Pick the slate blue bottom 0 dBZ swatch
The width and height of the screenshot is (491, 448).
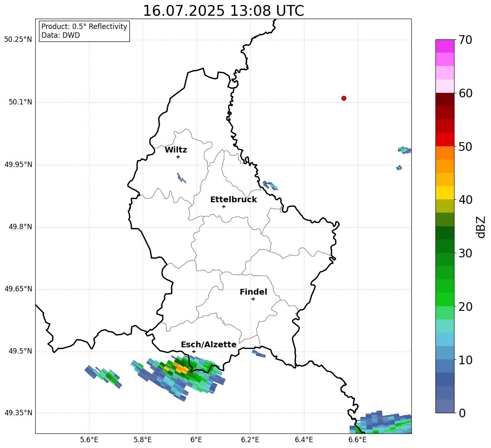coord(445,406)
